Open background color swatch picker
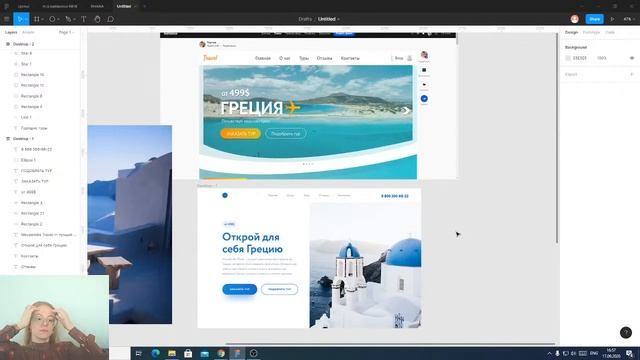This screenshot has height=360, width=640. point(568,58)
